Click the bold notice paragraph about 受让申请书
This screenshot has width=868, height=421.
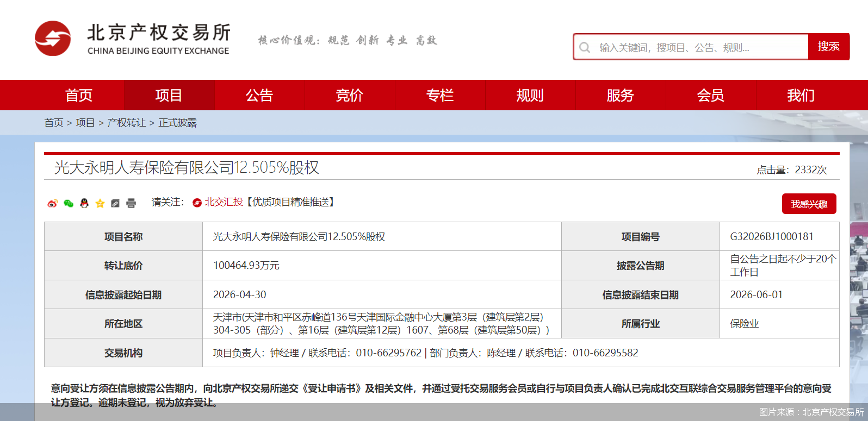[x=441, y=395]
